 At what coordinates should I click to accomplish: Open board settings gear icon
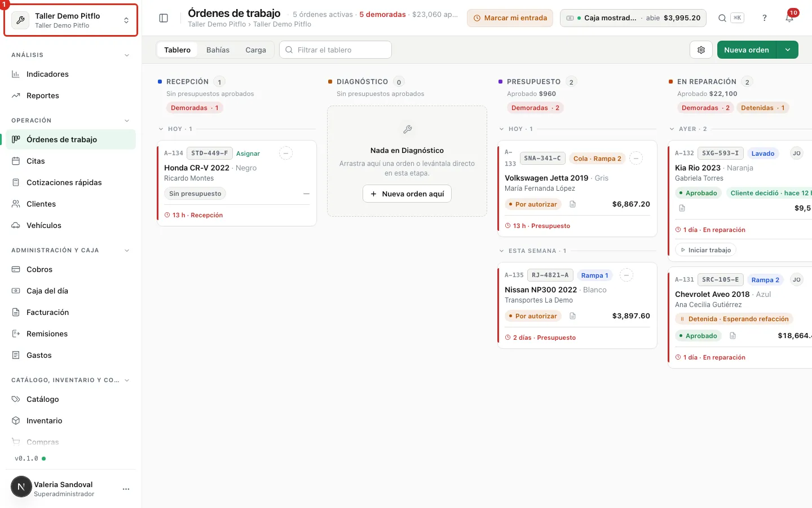(701, 50)
